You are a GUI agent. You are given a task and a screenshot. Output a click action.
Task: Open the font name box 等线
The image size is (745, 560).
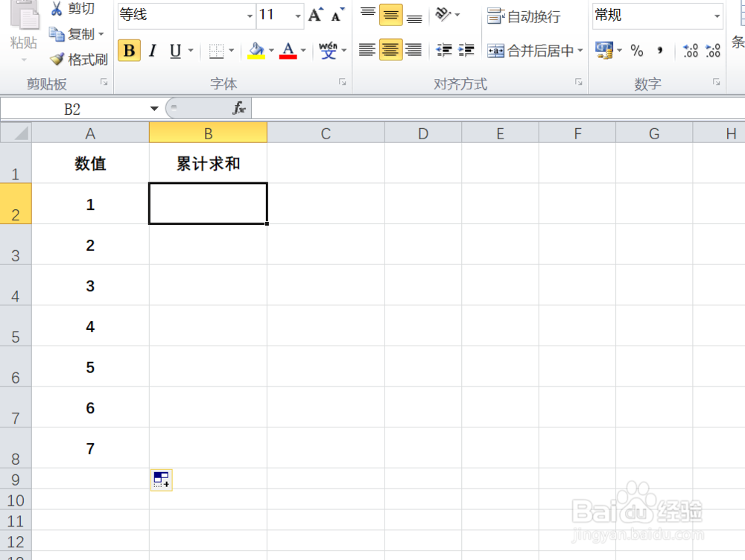pos(186,15)
